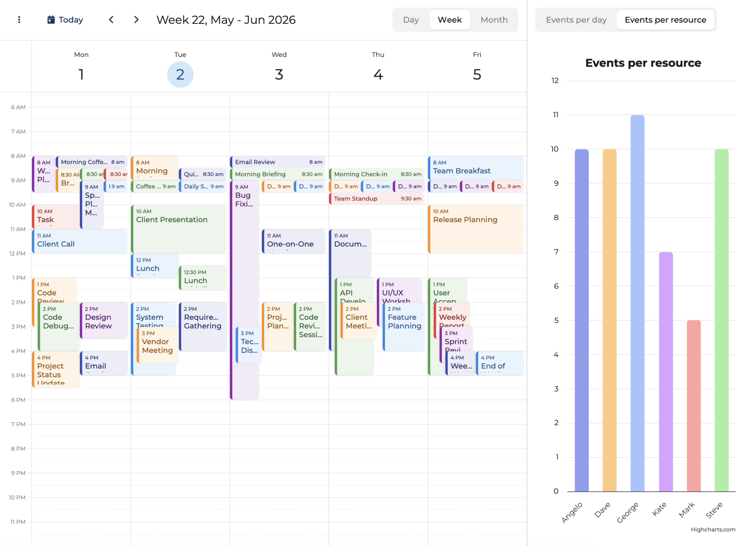Go to previous week arrow
This screenshot has height=546, width=756.
point(111,20)
